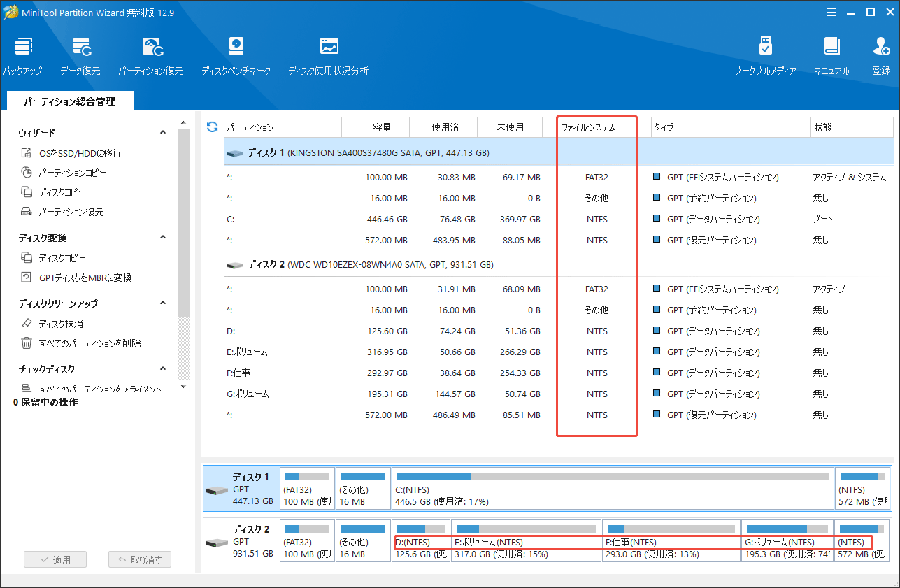The image size is (900, 588).
Task: Select the C: partition row
Action: (559, 219)
